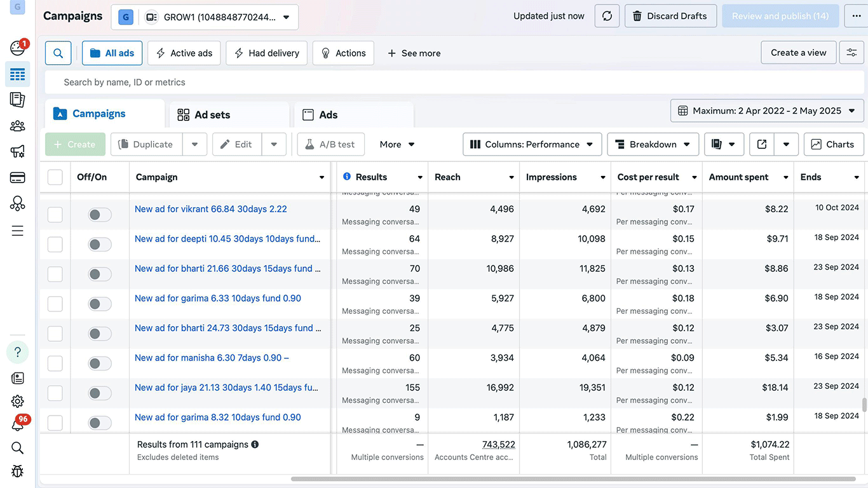Image resolution: width=868 pixels, height=488 pixels.
Task: Click the search by name, ID or metrics field
Action: coord(454,83)
